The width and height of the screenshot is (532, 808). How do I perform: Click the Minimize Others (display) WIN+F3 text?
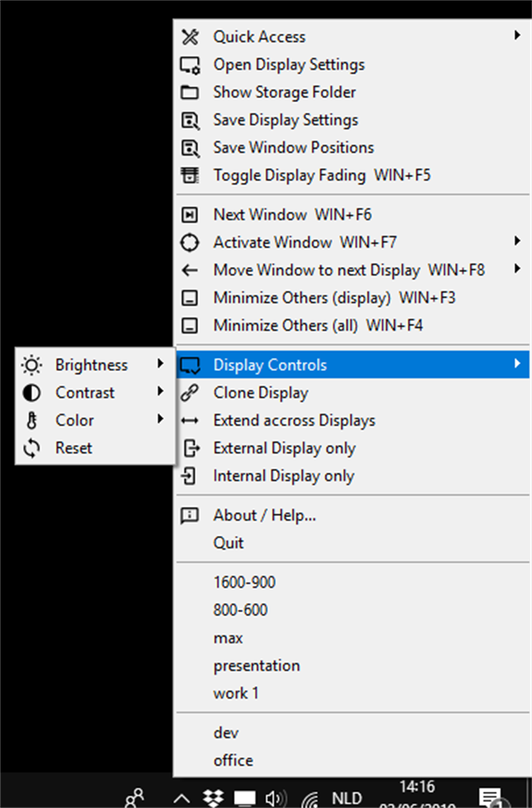[x=335, y=298]
